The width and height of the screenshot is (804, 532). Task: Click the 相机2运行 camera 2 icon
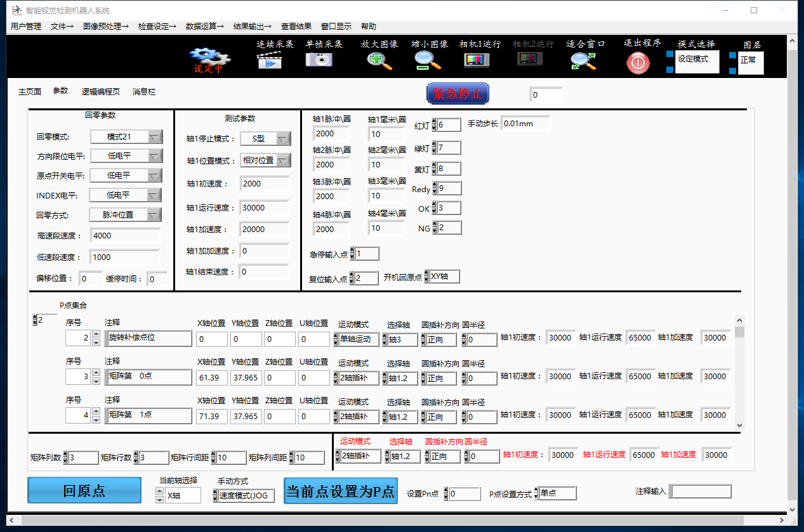(x=530, y=60)
